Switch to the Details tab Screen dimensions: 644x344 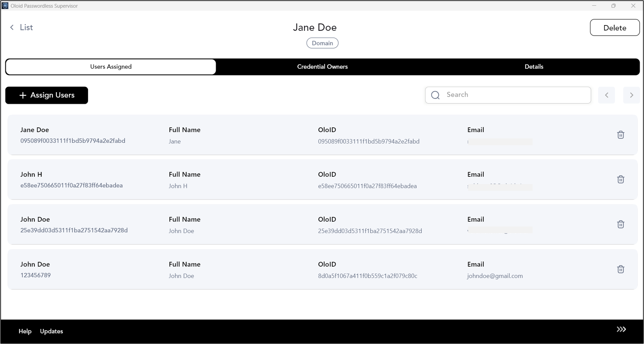534,67
